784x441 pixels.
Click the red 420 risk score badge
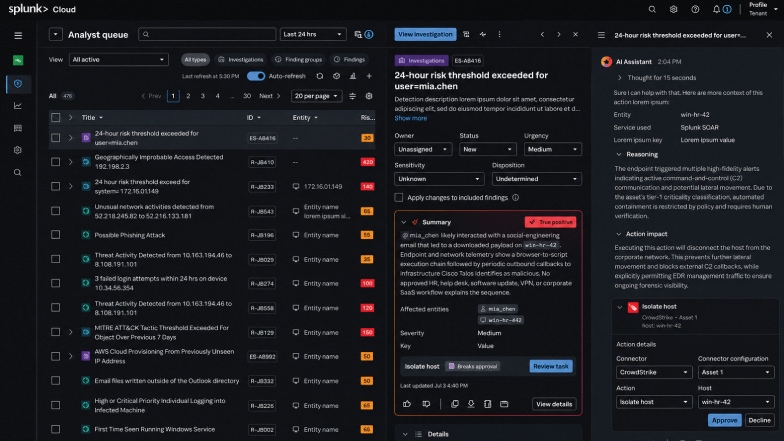[x=368, y=162]
